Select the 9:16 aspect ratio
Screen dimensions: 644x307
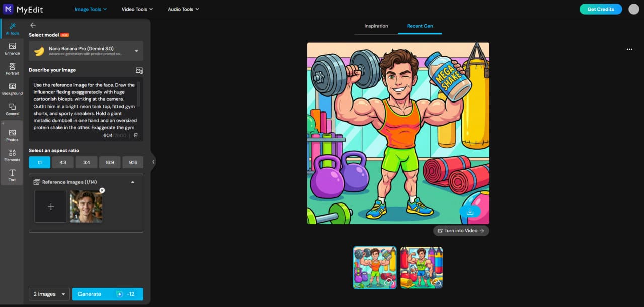point(133,162)
